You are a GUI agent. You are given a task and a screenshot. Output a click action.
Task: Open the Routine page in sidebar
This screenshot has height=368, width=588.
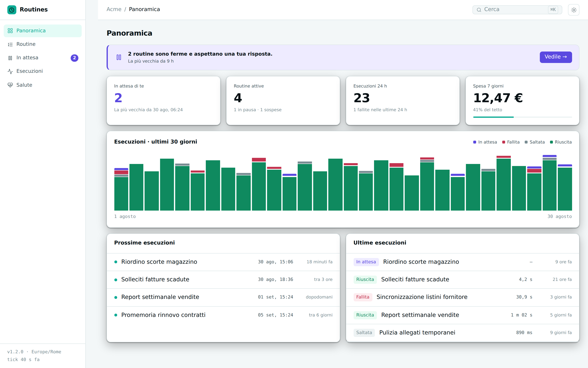(43, 44)
